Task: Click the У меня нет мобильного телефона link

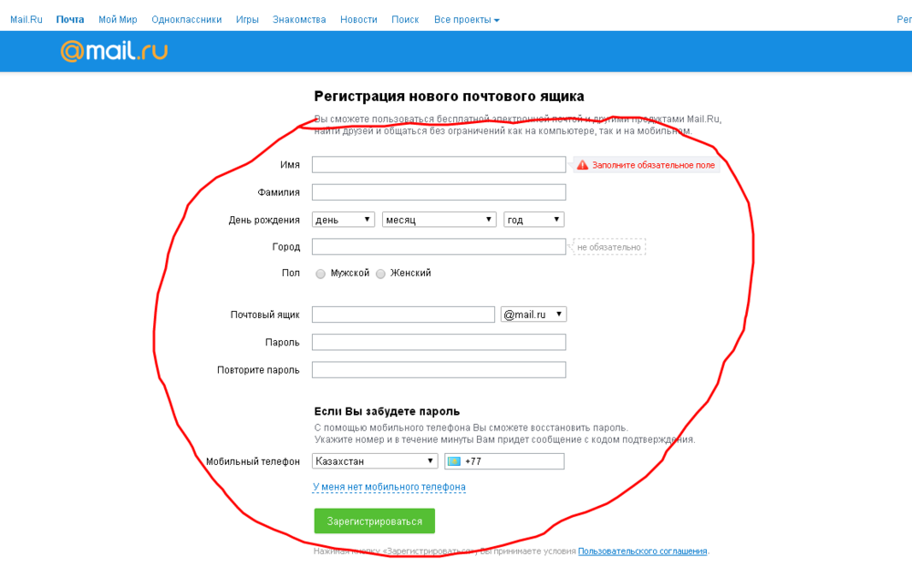Action: click(x=389, y=487)
